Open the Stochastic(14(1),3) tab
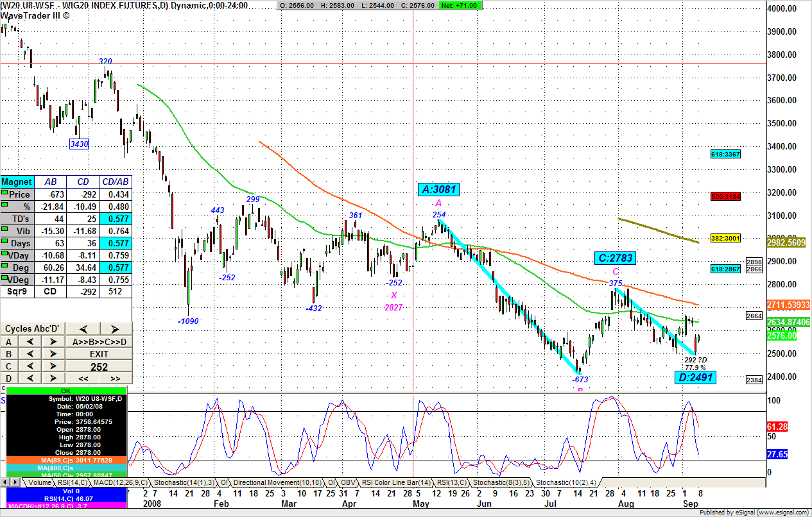Viewport: 812px width, 517px height. 183,482
